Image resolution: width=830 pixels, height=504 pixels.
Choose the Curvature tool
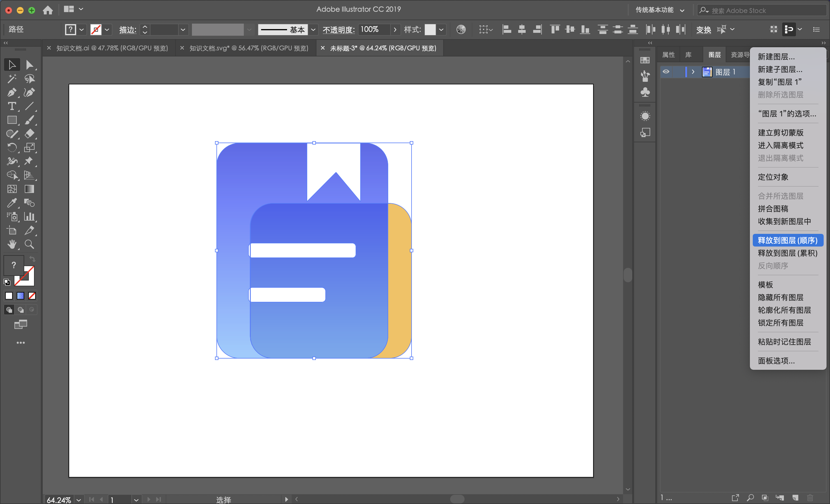point(29,92)
